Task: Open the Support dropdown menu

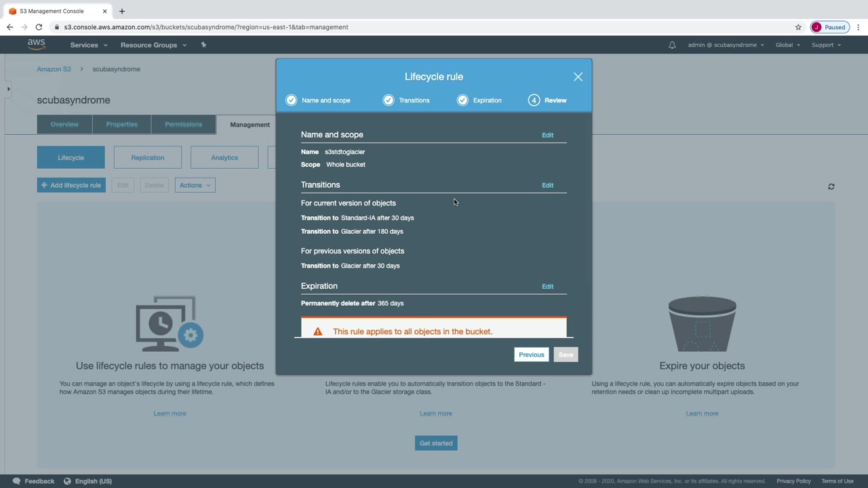Action: coord(826,45)
